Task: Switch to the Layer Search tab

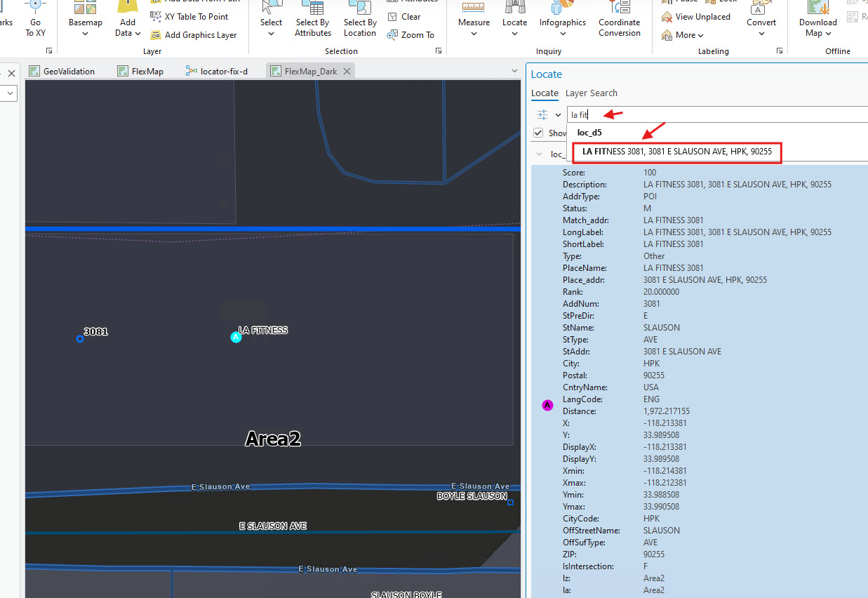Action: 592,93
